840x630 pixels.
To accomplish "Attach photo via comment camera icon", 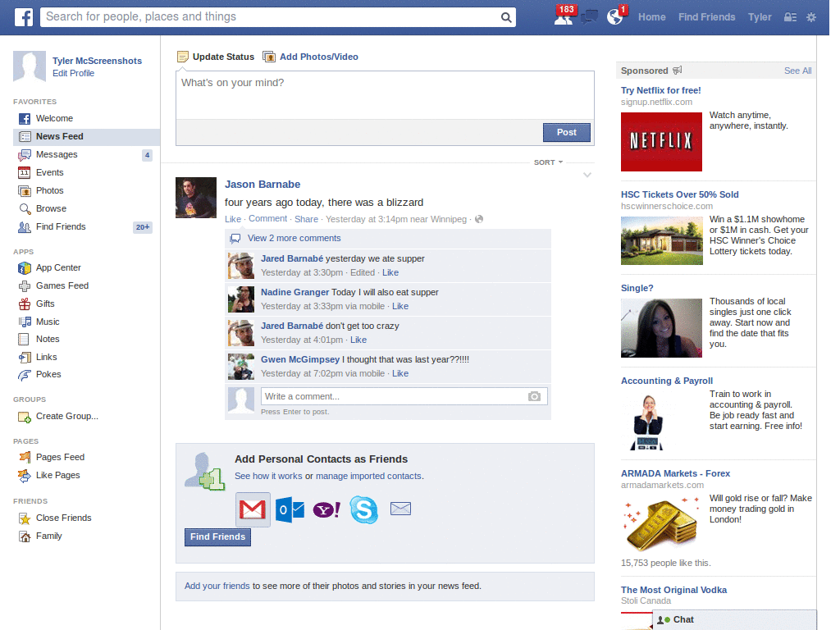I will [534, 396].
